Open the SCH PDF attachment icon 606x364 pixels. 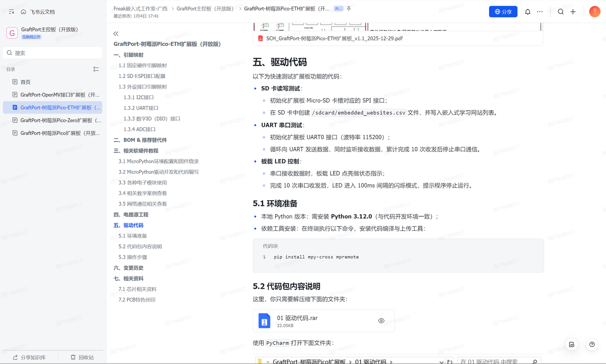tap(260, 38)
